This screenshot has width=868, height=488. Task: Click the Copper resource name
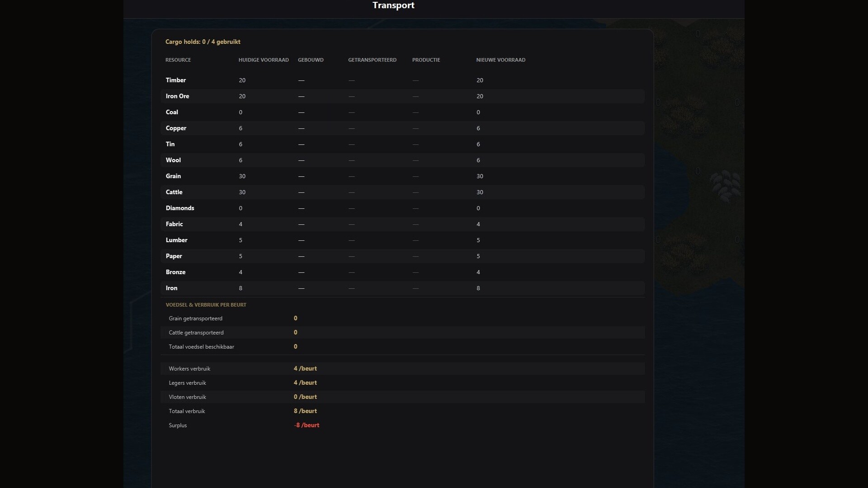(176, 128)
